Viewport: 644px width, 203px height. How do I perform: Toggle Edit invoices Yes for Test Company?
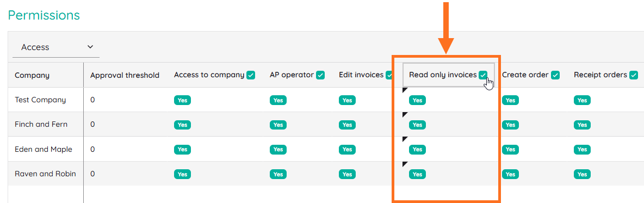(x=347, y=100)
